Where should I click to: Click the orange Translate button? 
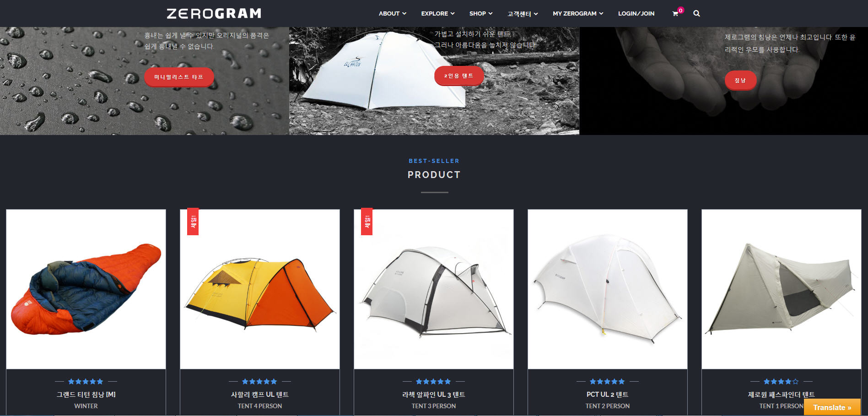click(x=832, y=407)
